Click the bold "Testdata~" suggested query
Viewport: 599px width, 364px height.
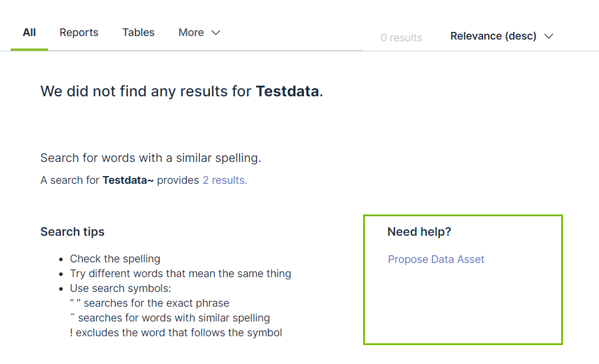click(x=128, y=180)
